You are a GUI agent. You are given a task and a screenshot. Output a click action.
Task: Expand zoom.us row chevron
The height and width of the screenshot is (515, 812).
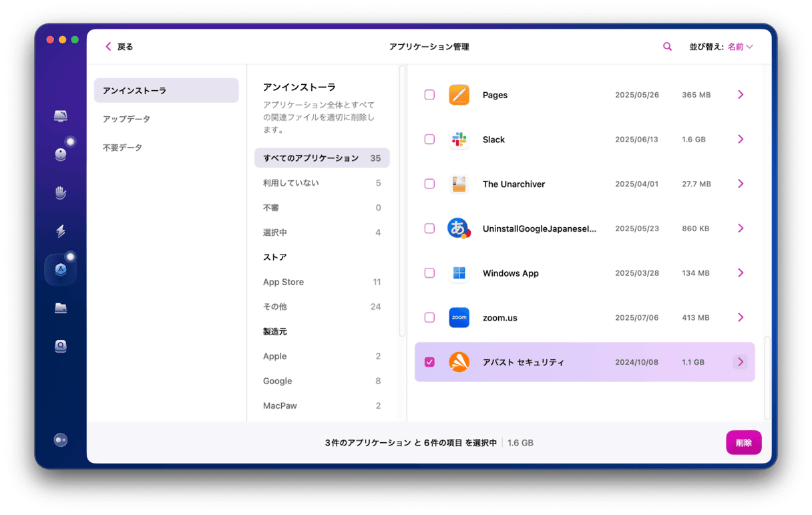click(741, 317)
